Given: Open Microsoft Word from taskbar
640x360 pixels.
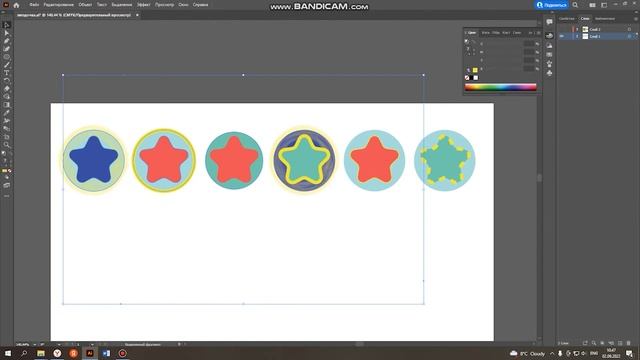Looking at the screenshot, I should pos(106,353).
